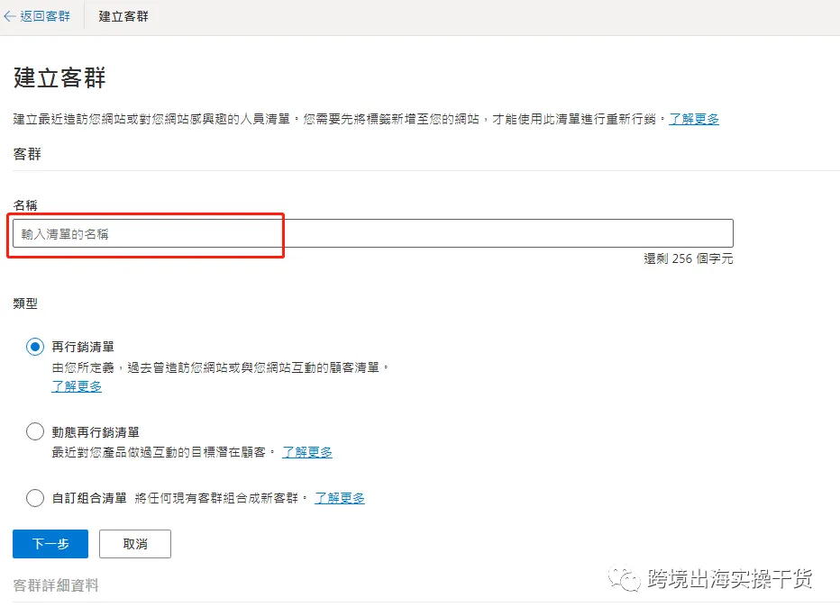Open 了解更多 link under 再行銷清單 description
The width and height of the screenshot is (840, 616).
click(x=77, y=386)
